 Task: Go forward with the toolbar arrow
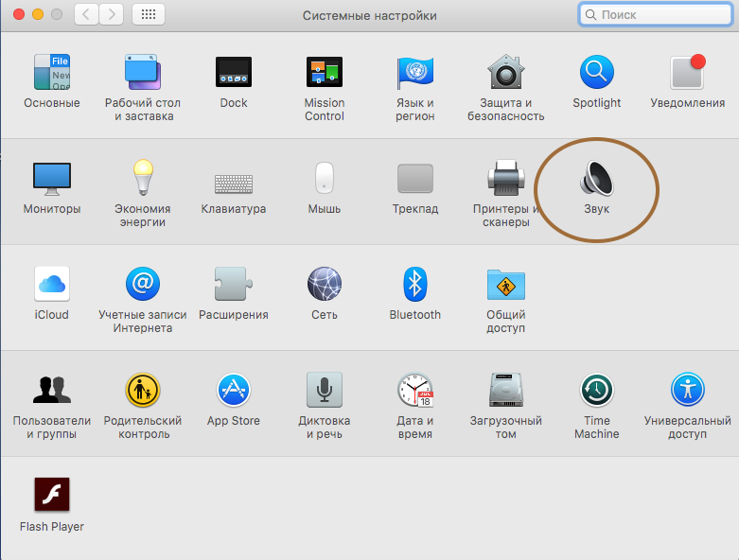(x=112, y=14)
